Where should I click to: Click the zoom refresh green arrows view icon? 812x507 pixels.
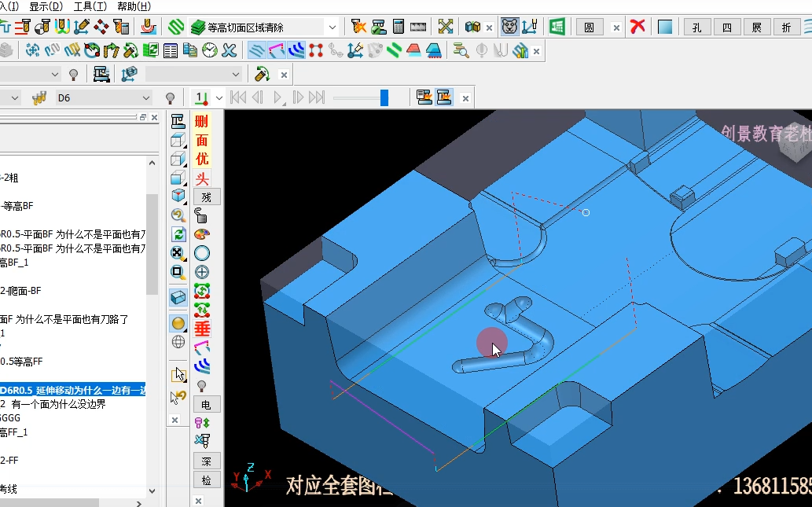[x=178, y=234]
